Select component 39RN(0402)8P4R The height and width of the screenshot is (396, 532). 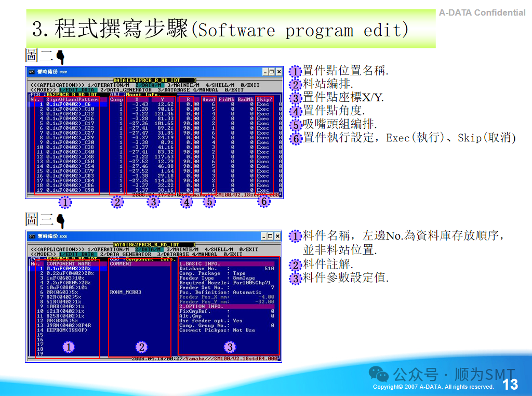click(69, 325)
